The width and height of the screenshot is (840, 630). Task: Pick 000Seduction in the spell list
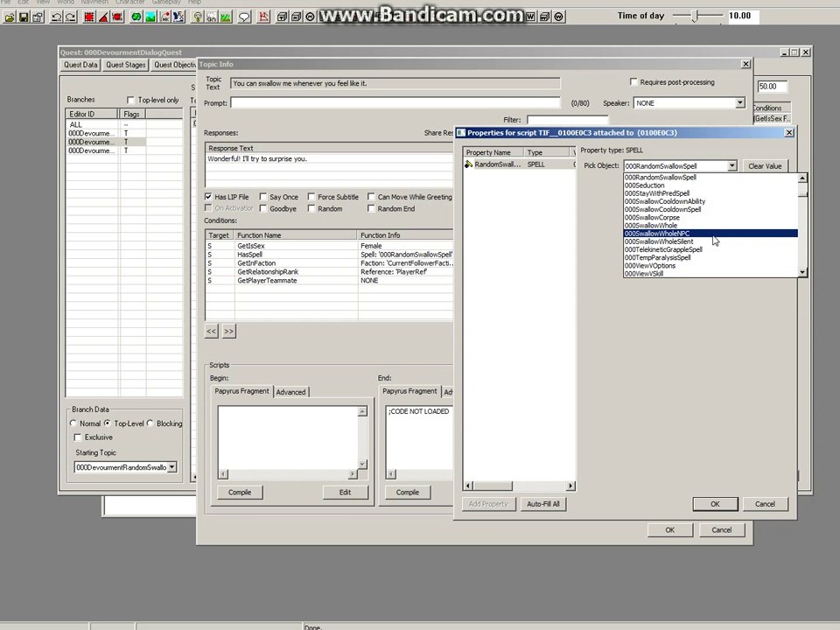pos(710,185)
